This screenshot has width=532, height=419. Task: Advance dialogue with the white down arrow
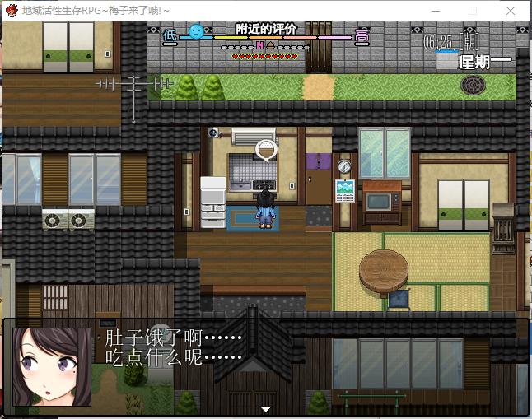click(x=266, y=409)
